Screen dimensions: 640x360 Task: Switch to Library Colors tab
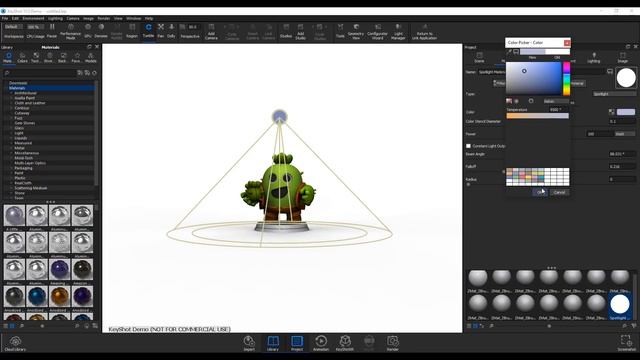(x=22, y=58)
